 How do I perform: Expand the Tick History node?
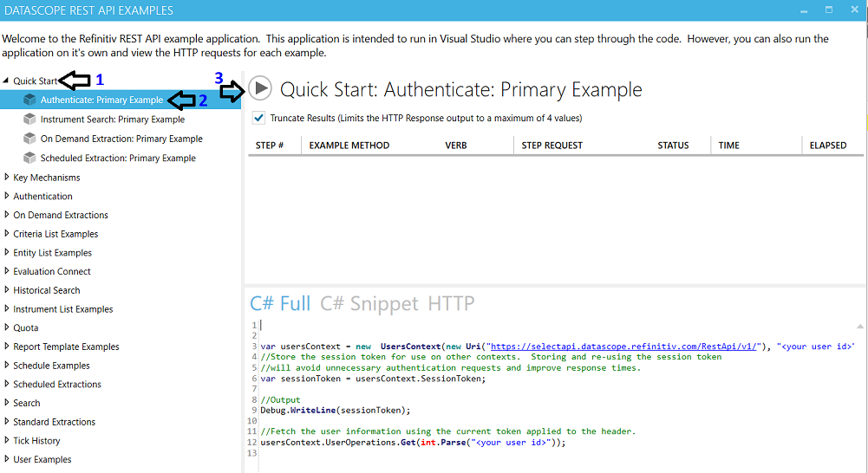[7, 440]
